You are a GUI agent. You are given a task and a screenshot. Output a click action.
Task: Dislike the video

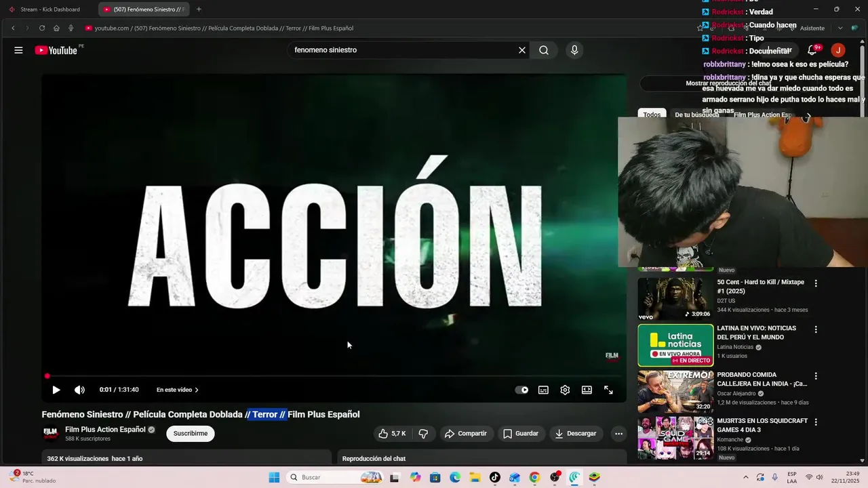[x=423, y=434]
